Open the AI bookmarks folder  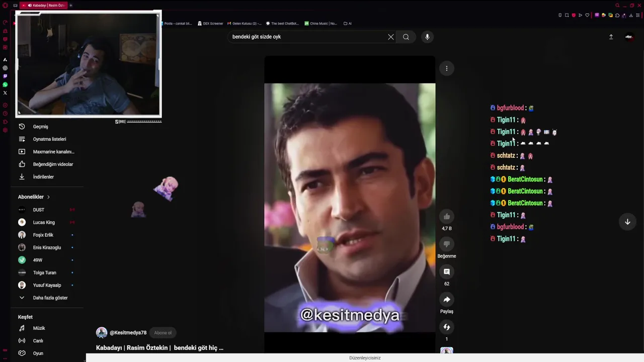pyautogui.click(x=348, y=24)
